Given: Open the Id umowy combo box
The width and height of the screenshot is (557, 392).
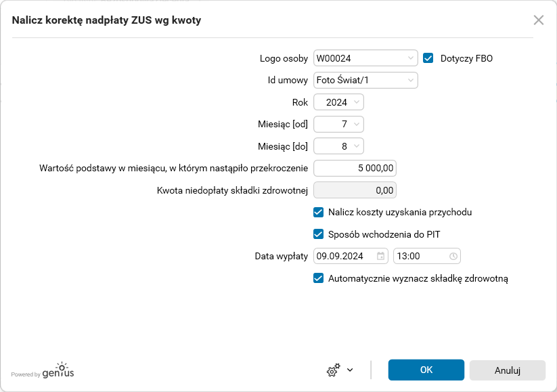Looking at the screenshot, I should click(411, 81).
